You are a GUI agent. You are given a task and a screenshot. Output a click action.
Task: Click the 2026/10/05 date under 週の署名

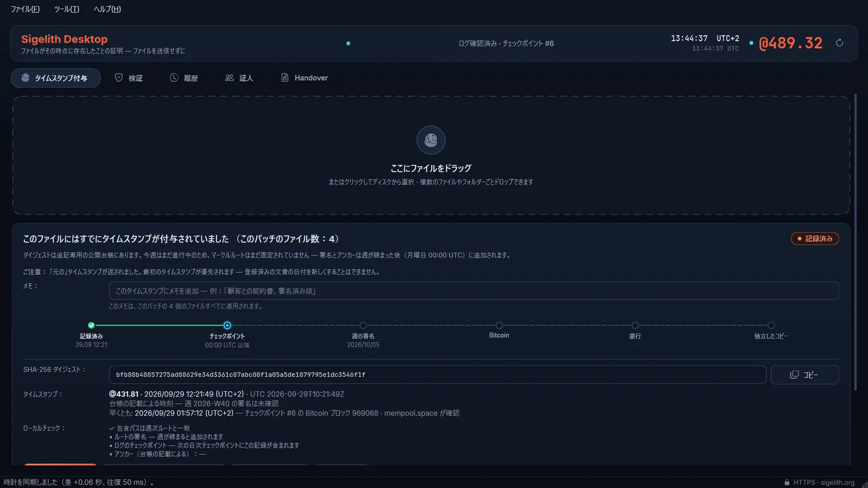click(x=363, y=345)
